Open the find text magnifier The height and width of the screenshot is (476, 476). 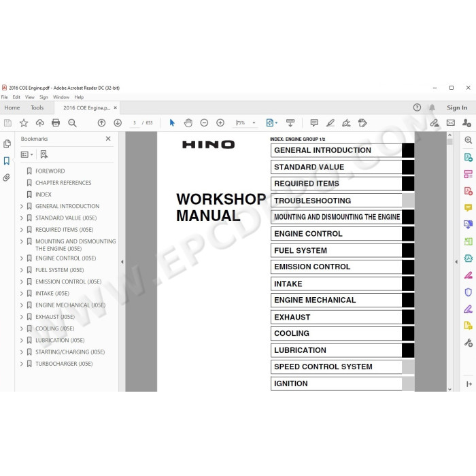pyautogui.click(x=72, y=123)
